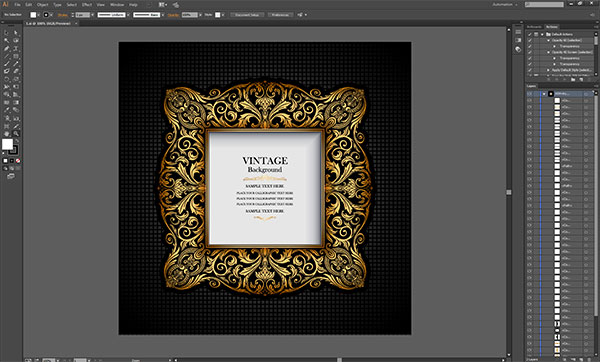This screenshot has height=362, width=600.
Task: Set fill to None in toolbox
Action: pyautogui.click(x=18, y=161)
